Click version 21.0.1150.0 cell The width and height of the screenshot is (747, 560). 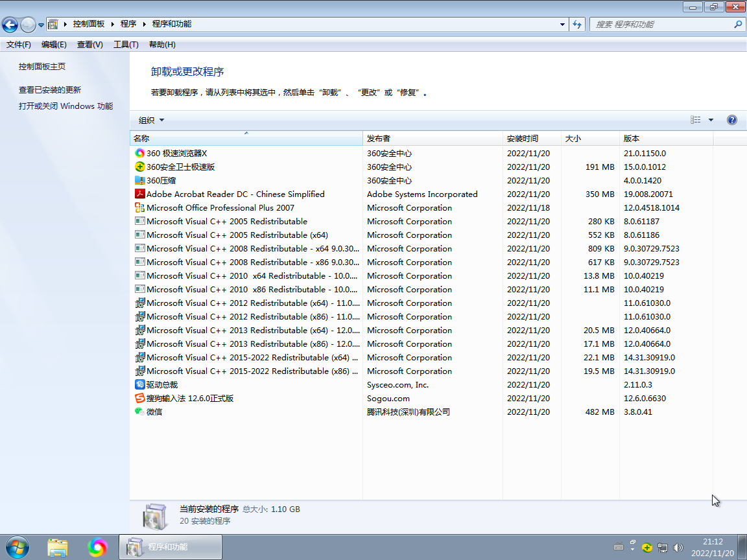click(x=645, y=154)
